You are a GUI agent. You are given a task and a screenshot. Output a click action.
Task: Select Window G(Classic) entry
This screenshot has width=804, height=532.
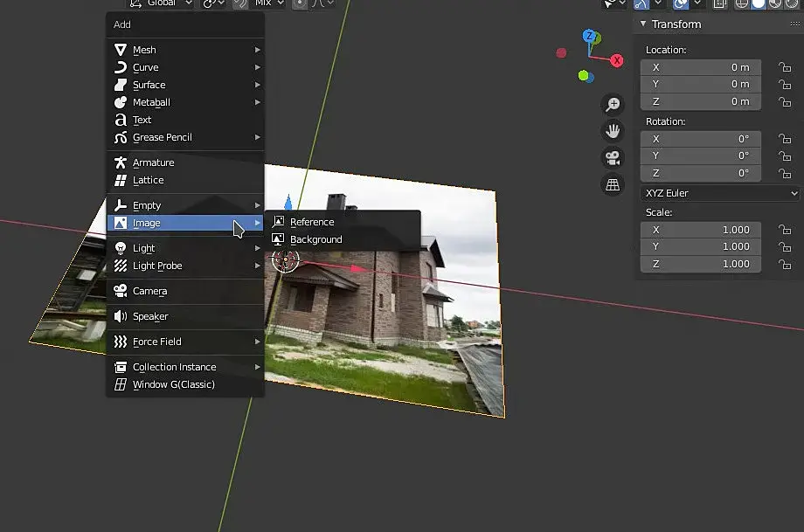click(173, 384)
